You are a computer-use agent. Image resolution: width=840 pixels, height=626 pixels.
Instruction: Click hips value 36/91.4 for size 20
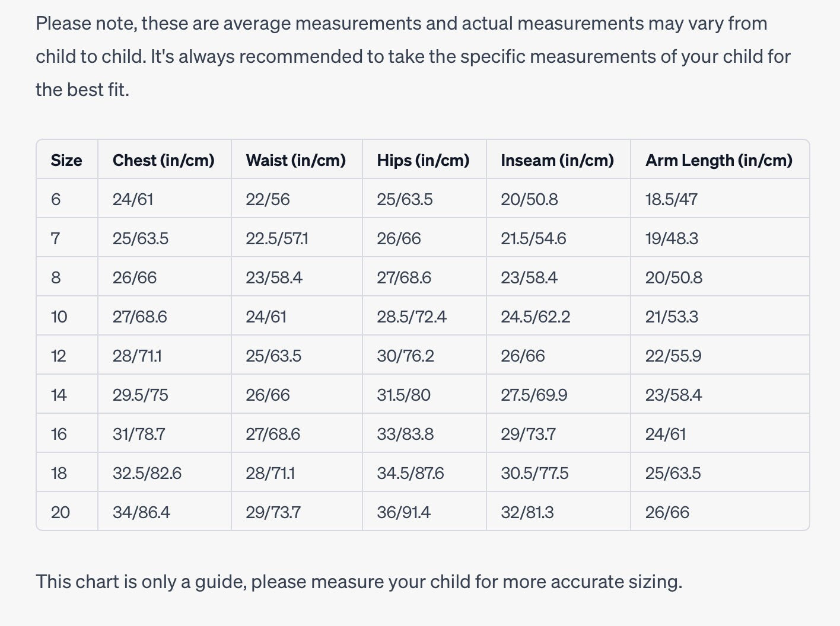click(404, 512)
